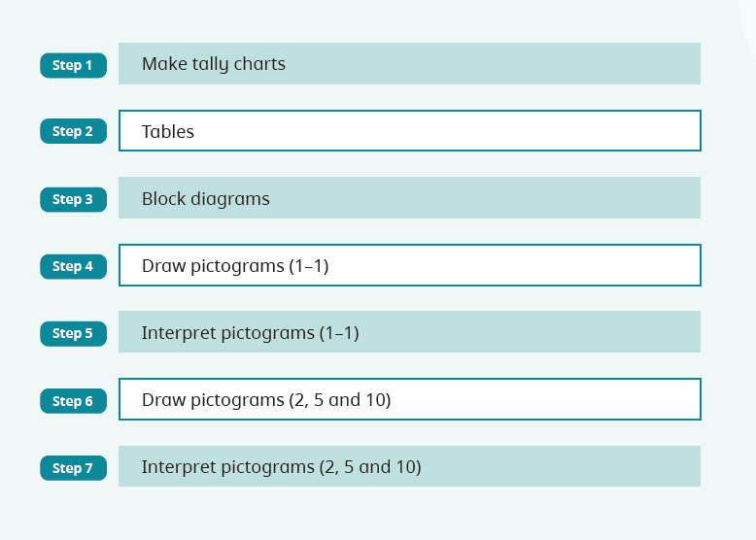756x540 pixels.
Task: Click the Step 6 badge
Action: (73, 400)
